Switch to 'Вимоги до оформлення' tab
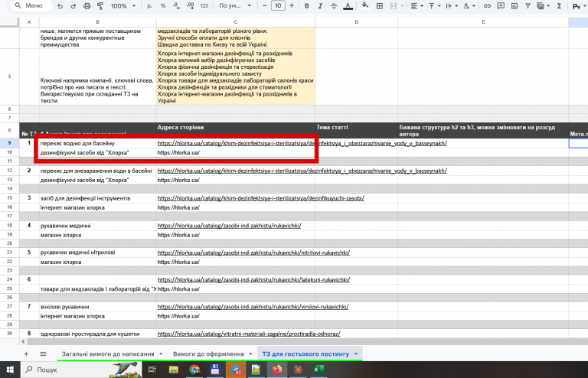This screenshot has height=378, width=588. pos(208,354)
